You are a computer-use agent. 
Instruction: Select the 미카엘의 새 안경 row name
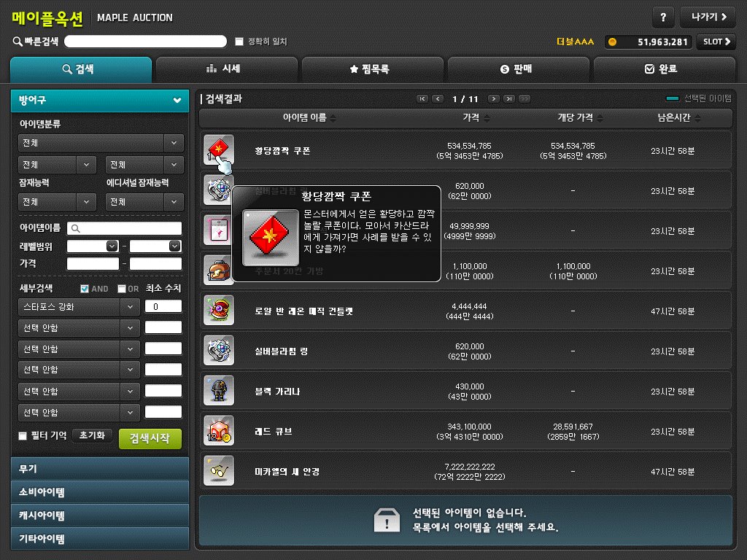(287, 472)
